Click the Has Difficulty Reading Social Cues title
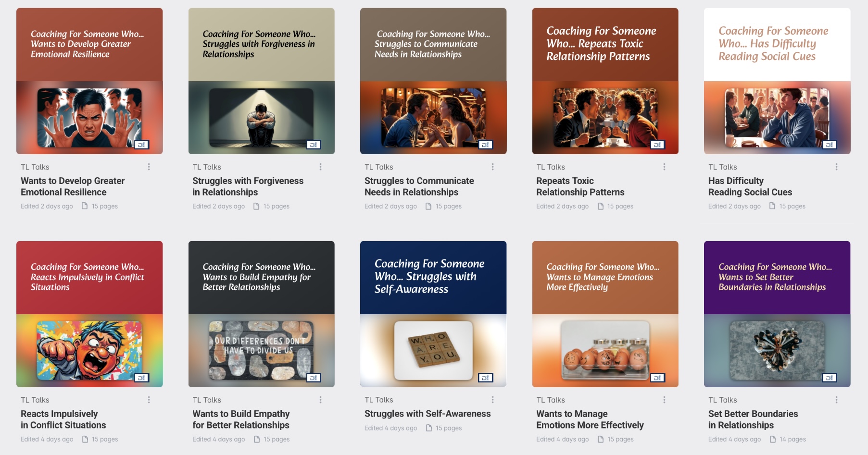 [750, 186]
